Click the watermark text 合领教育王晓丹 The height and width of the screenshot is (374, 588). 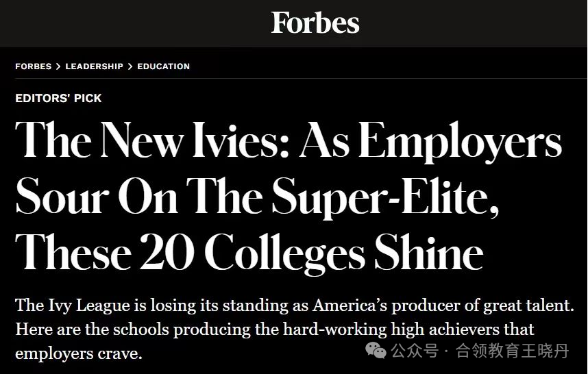click(512, 351)
